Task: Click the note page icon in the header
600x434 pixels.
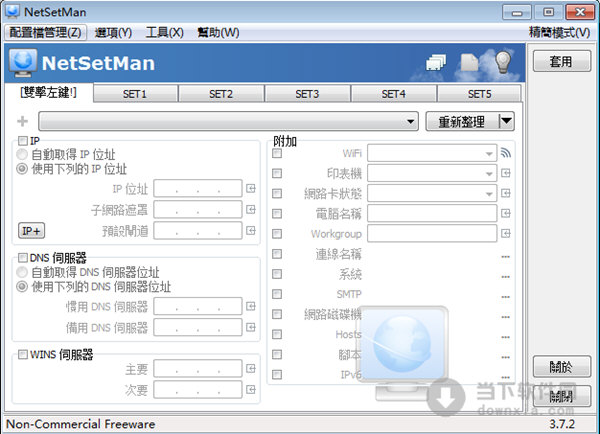Action: pos(469,62)
